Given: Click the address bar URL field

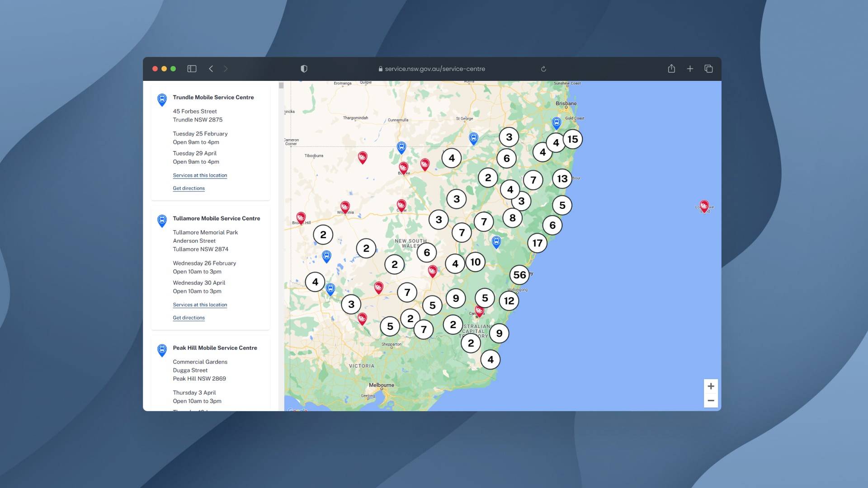Looking at the screenshot, I should 434,69.
